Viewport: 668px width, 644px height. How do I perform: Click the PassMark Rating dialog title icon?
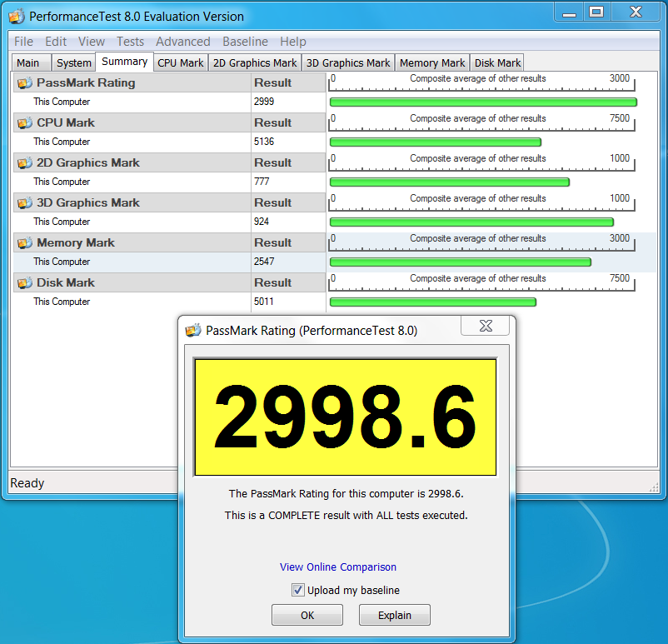tap(193, 330)
